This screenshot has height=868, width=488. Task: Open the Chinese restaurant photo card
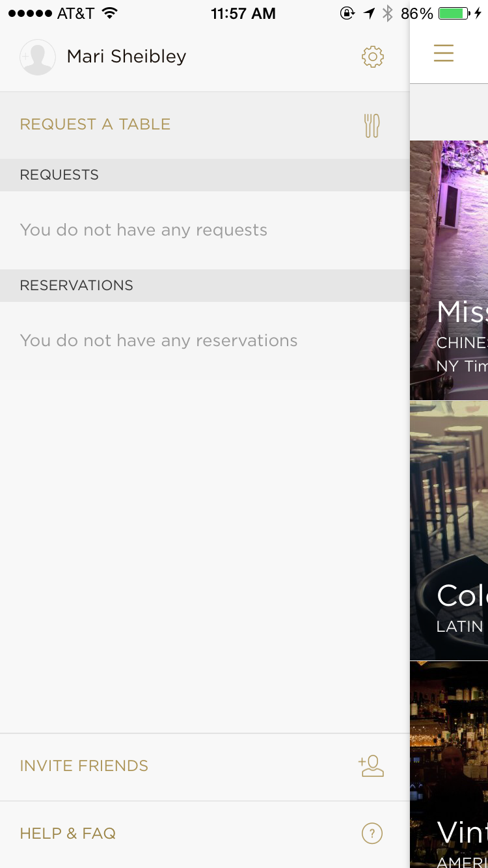449,270
